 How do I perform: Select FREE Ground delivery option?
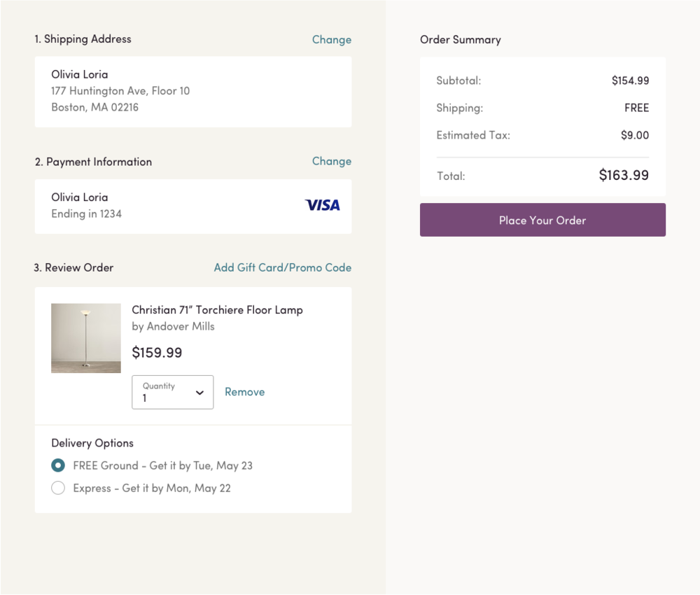(x=58, y=465)
